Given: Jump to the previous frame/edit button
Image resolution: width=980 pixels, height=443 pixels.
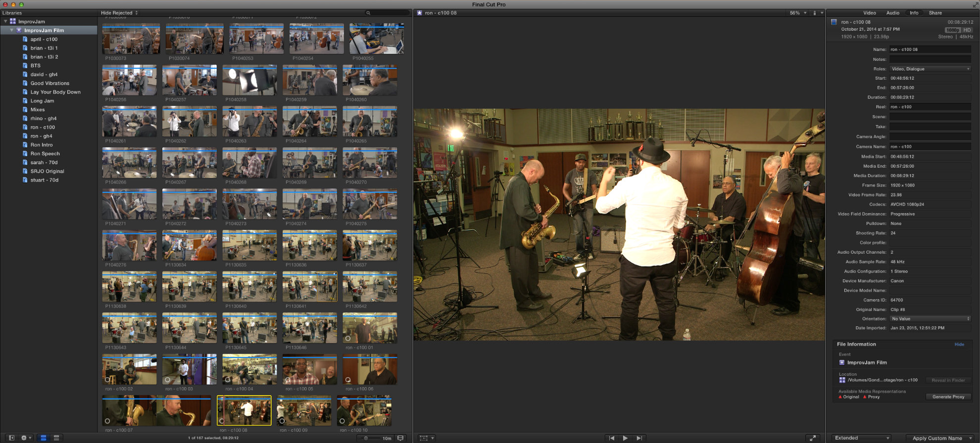Looking at the screenshot, I should coord(611,438).
